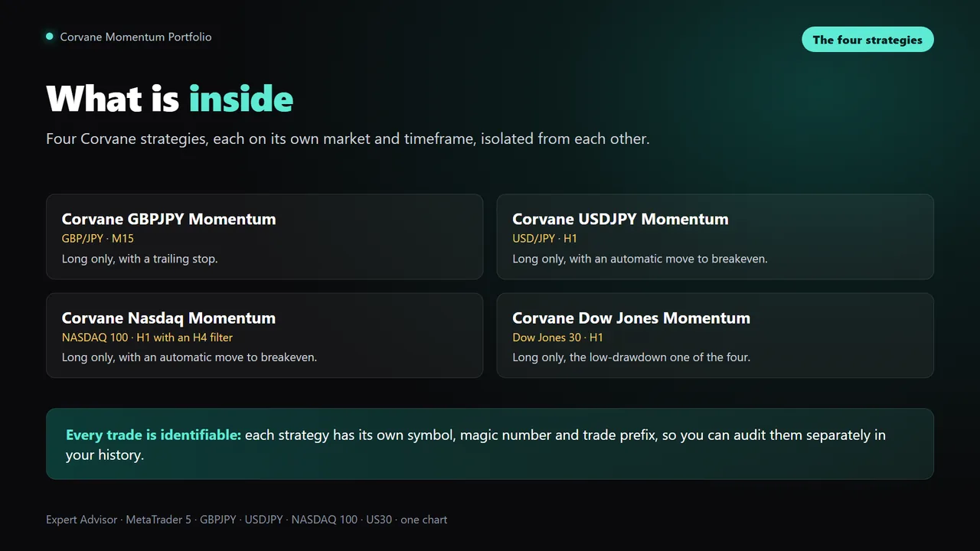Image resolution: width=980 pixels, height=551 pixels.
Task: Click the "GBP/JPY · M15" label
Action: 98,239
